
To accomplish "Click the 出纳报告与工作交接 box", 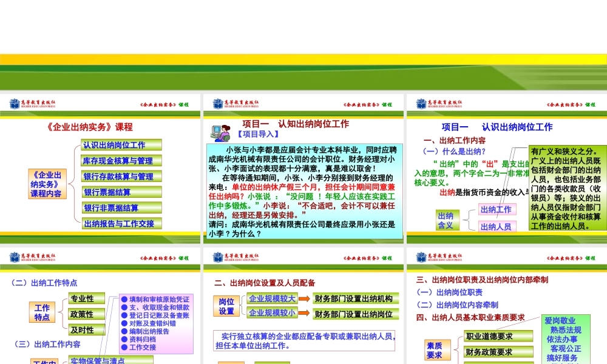I will 121,223.
